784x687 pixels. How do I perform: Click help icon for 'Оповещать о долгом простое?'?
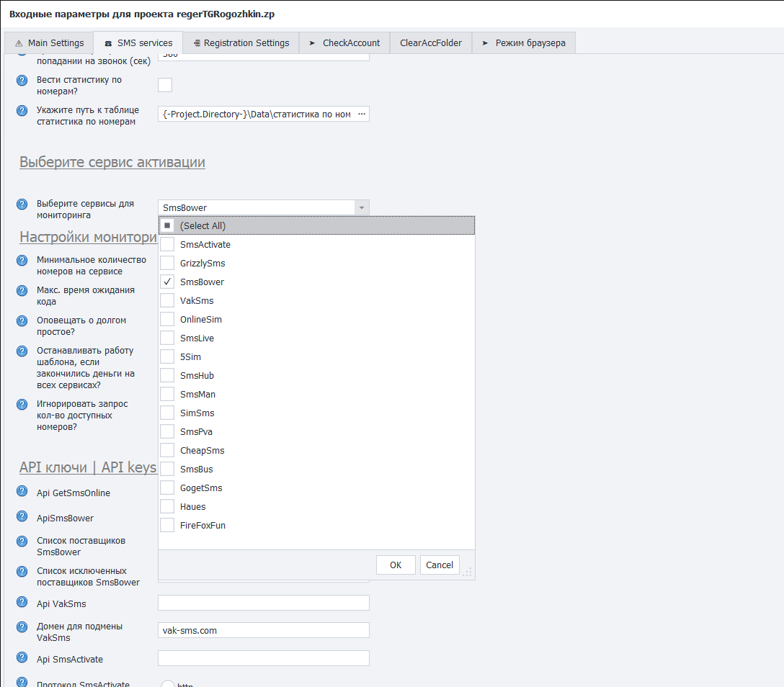(x=22, y=320)
